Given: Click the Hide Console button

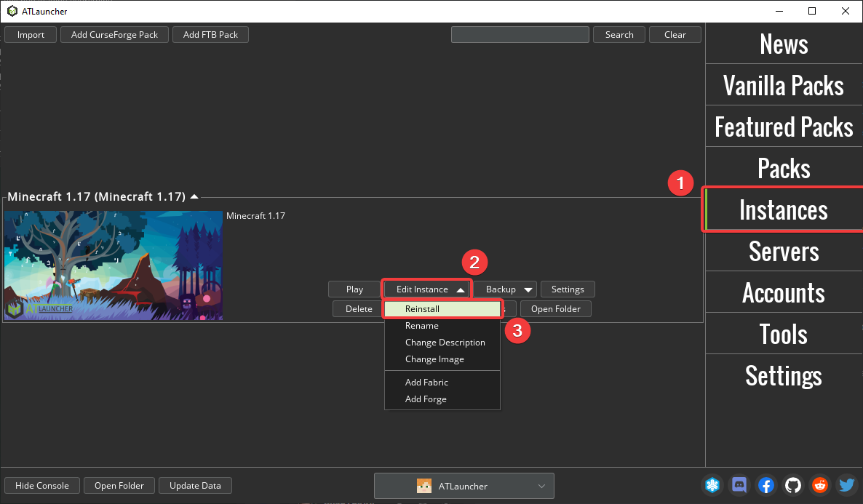Looking at the screenshot, I should pyautogui.click(x=41, y=485).
